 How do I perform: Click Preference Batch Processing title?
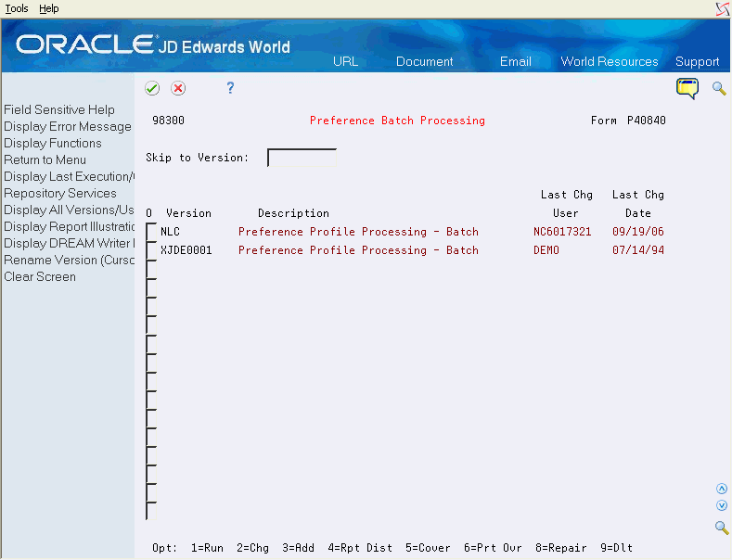click(397, 121)
